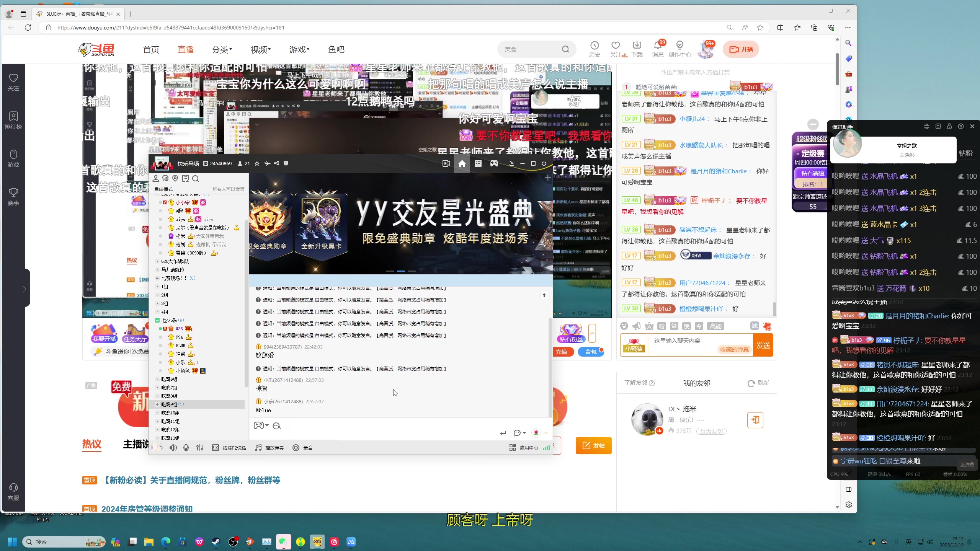The width and height of the screenshot is (980, 551).
Task: Click the home icon in the player toolbar
Action: click(x=462, y=163)
